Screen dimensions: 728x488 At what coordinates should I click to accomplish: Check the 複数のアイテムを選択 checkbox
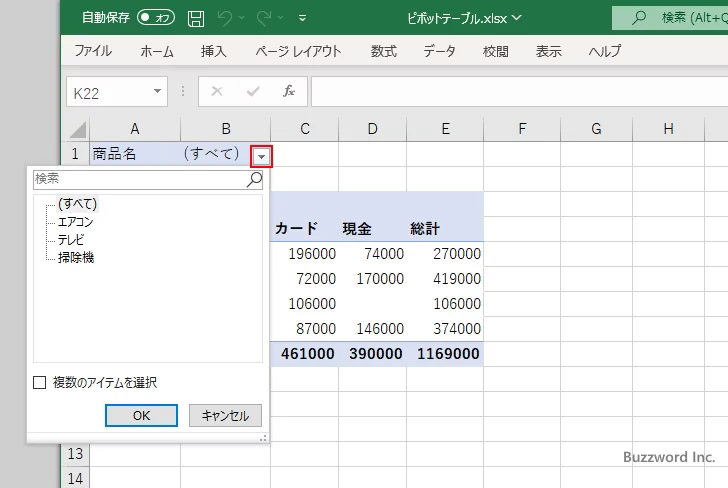40,383
